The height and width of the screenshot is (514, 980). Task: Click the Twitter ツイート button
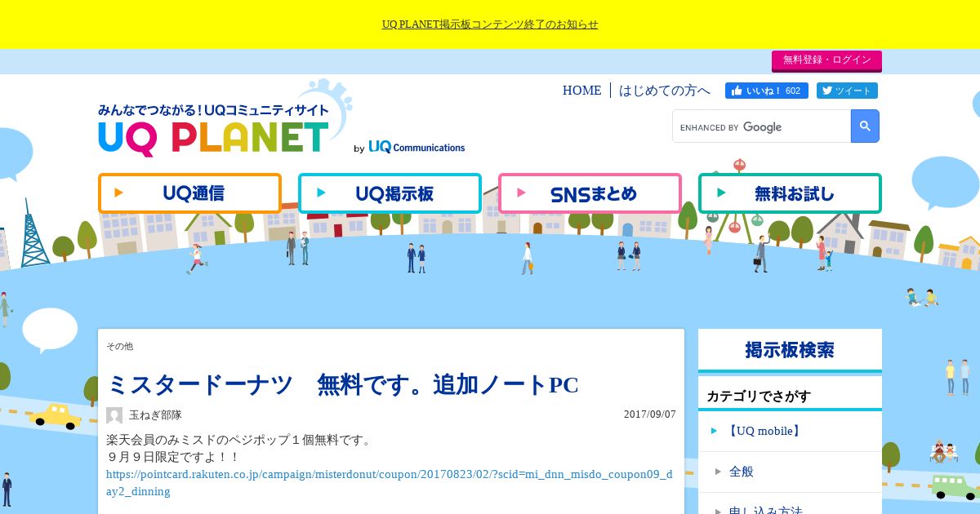847,91
